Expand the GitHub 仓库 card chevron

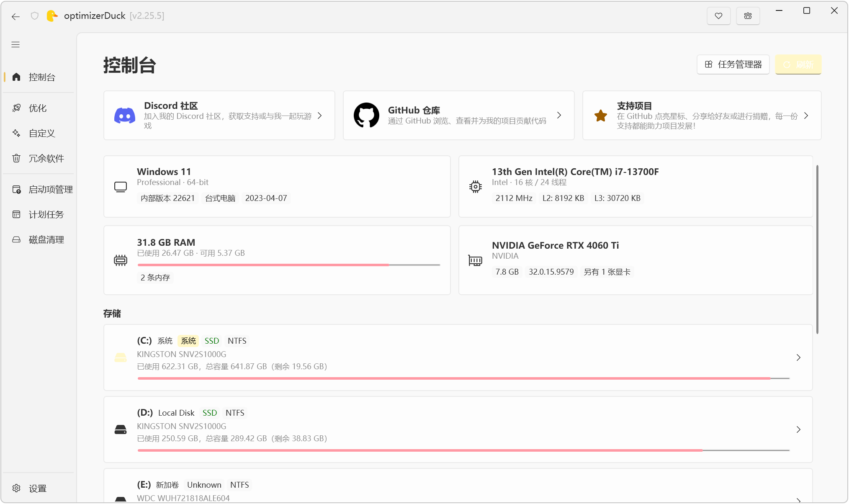click(x=559, y=115)
